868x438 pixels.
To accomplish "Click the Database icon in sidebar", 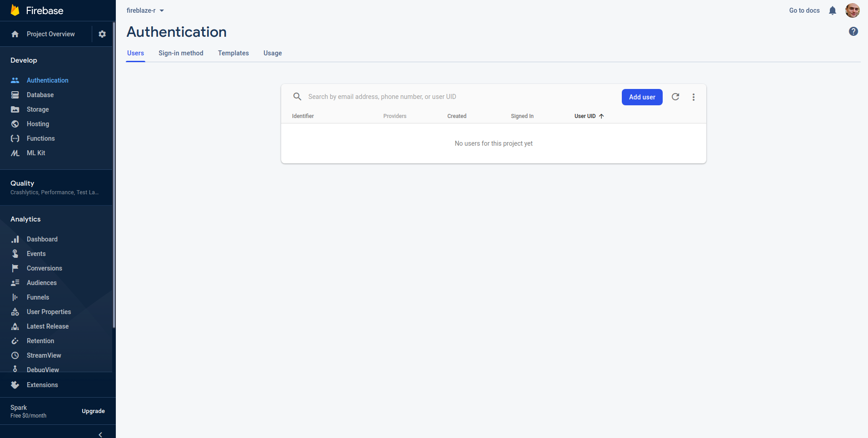I will (x=15, y=95).
